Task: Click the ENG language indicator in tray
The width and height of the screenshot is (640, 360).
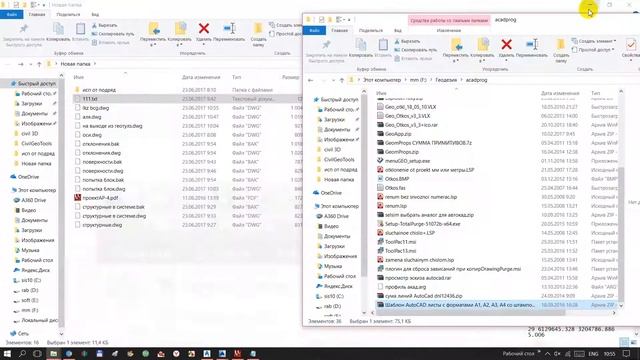Action: [593, 354]
